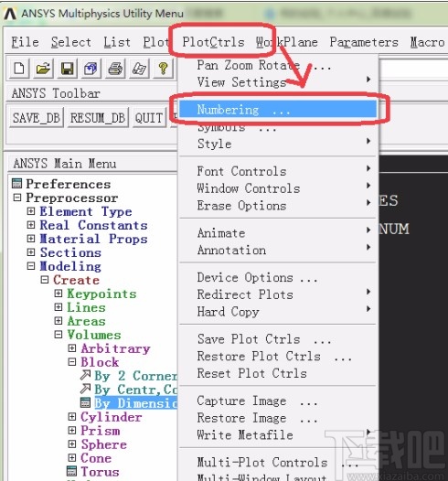448x481 pixels.
Task: Click the SAVE_DB toolbar button
Action: [x=37, y=117]
